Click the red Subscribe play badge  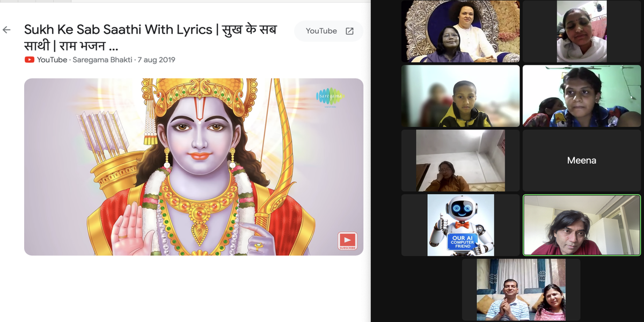pos(347,240)
